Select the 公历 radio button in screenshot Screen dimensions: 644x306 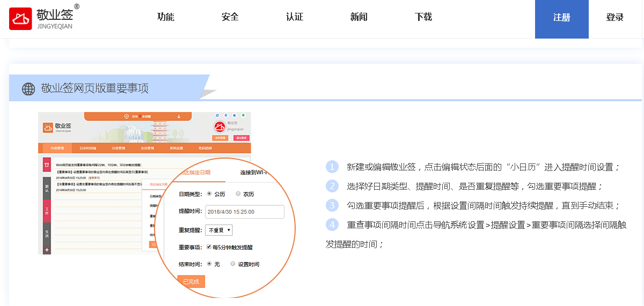point(209,193)
